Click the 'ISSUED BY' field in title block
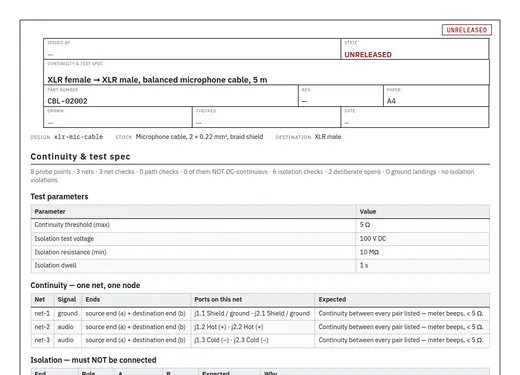The height and width of the screenshot is (375, 520). pyautogui.click(x=192, y=49)
